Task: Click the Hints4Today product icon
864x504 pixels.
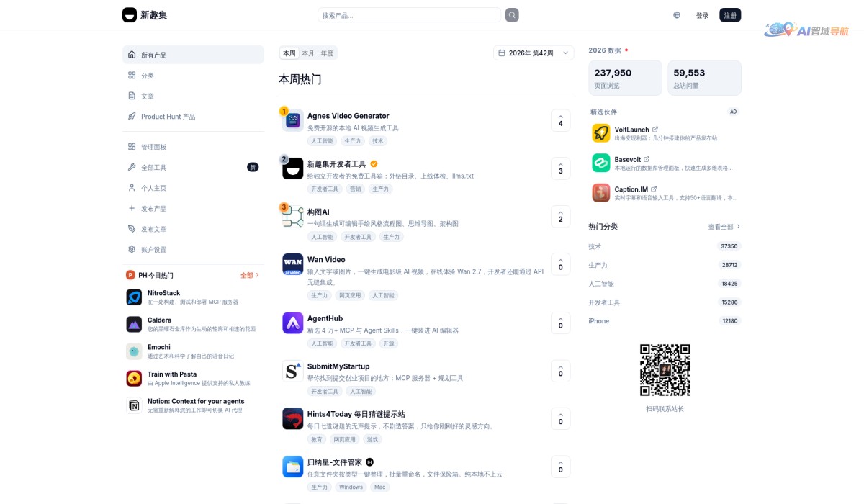Action: (x=293, y=418)
